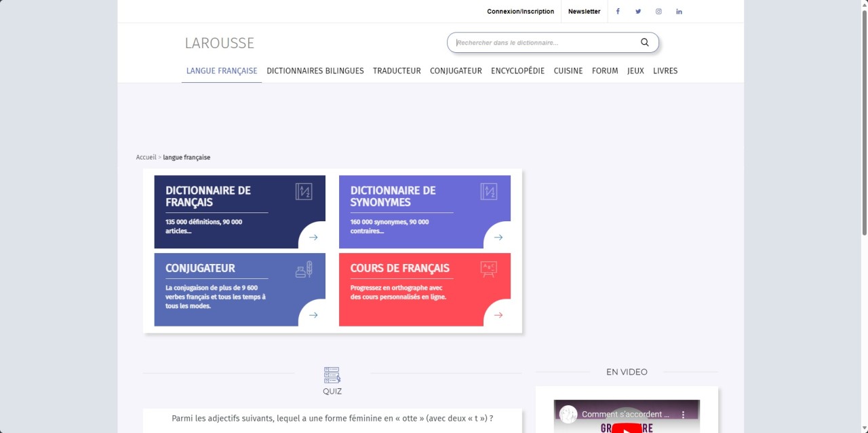Click the magnifying glass search icon
This screenshot has height=433, width=868.
644,43
